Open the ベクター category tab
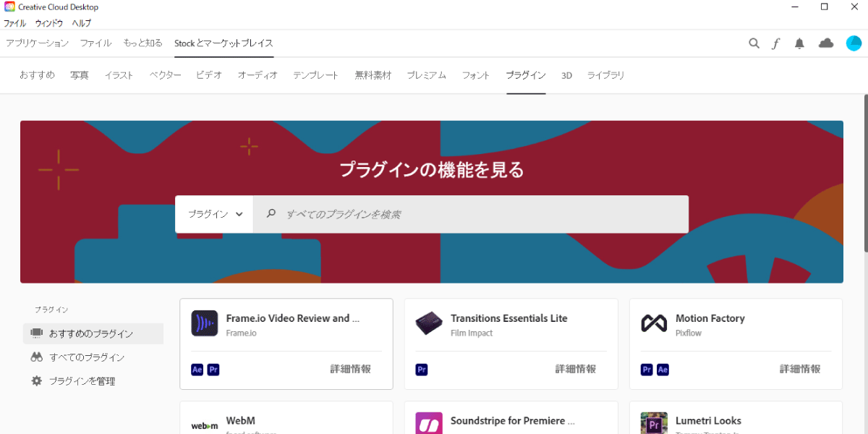868x434 pixels. click(x=165, y=75)
